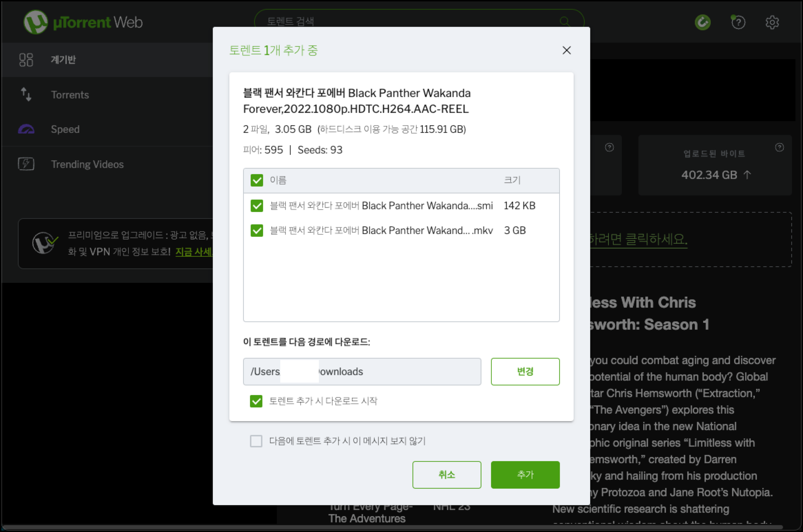Viewport: 803px width, 532px height.
Task: Toggle the 이름 select-all checkbox
Action: pyautogui.click(x=257, y=180)
